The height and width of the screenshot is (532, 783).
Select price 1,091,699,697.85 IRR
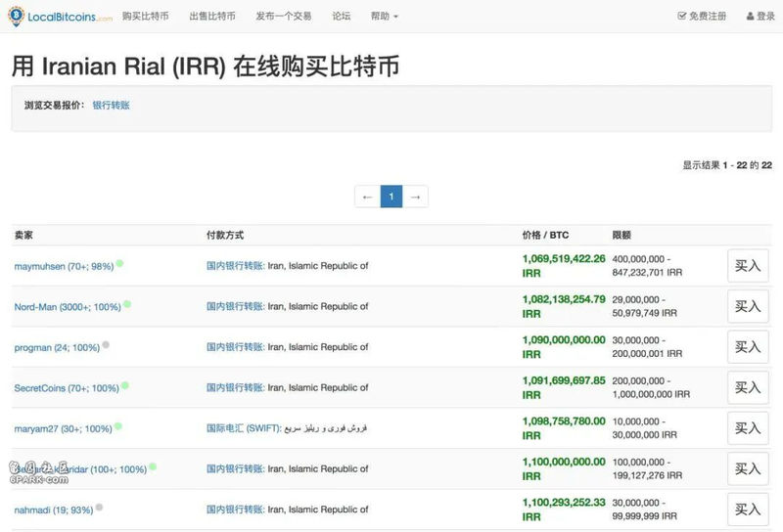point(564,388)
